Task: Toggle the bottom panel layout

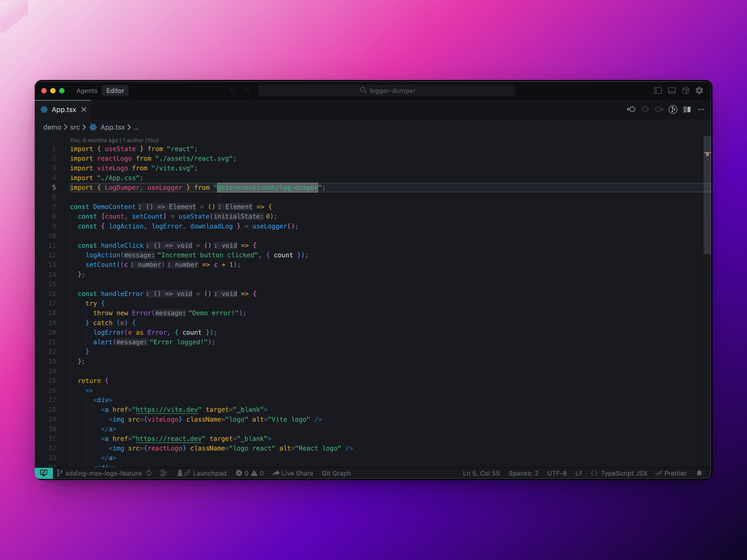Action: 672,91
